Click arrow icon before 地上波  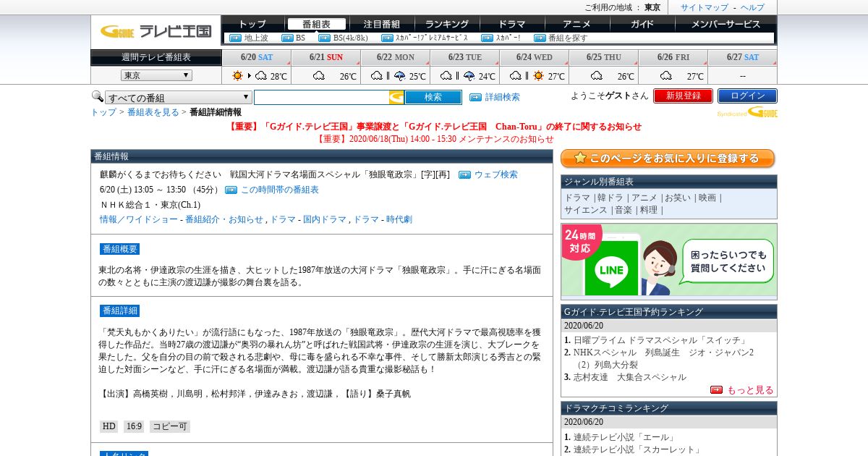click(x=235, y=38)
